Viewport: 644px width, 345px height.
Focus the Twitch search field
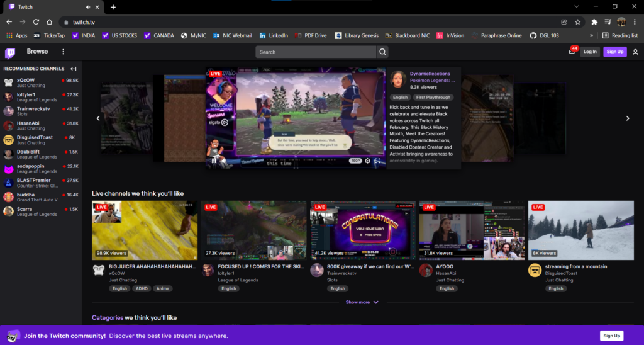point(316,52)
